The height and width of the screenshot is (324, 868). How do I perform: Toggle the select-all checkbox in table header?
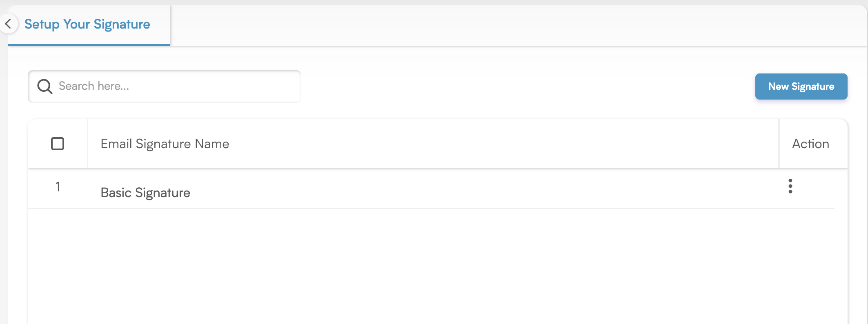tap(58, 144)
